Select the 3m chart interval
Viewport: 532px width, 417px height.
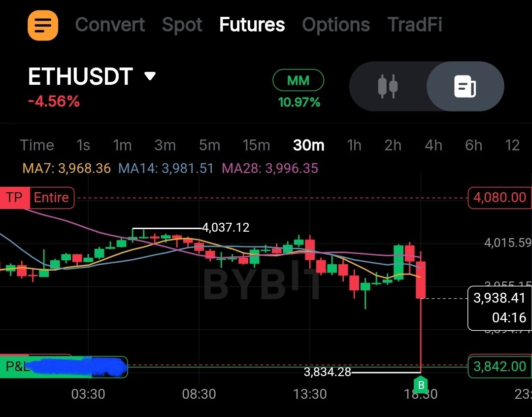(x=165, y=145)
